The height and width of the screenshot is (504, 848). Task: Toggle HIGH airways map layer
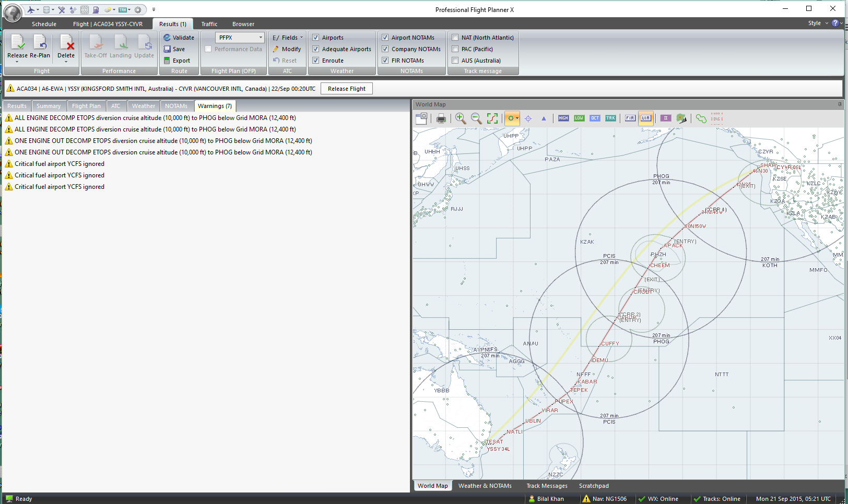563,118
